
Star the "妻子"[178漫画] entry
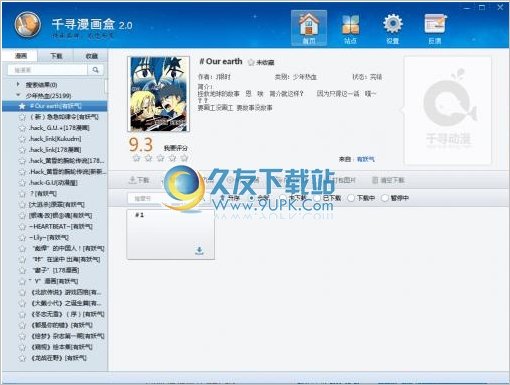coord(22,271)
